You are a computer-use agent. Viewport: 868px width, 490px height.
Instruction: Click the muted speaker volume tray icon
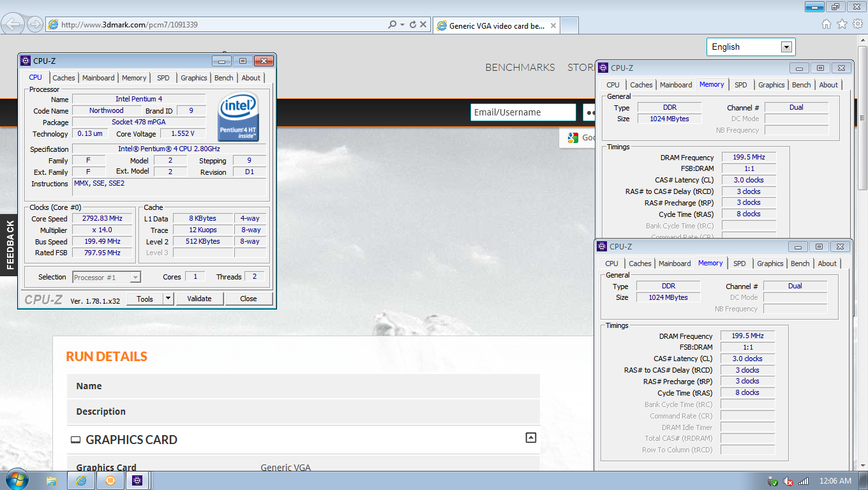tap(788, 481)
